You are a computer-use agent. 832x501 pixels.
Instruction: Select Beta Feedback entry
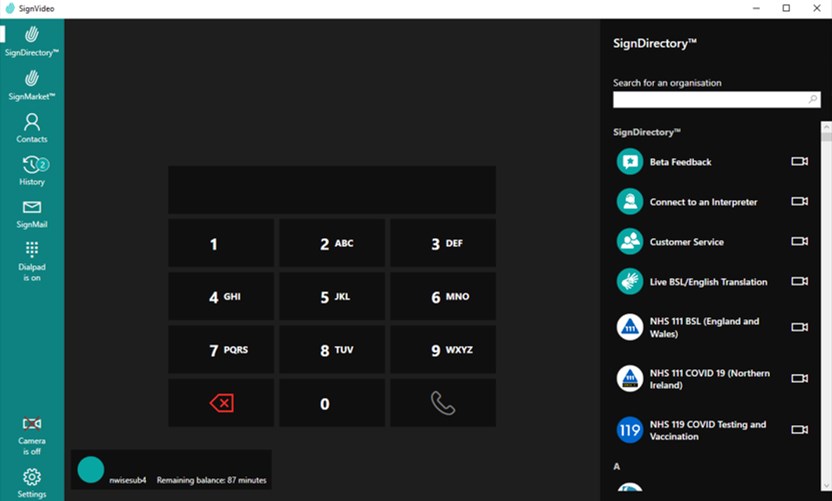click(x=712, y=161)
